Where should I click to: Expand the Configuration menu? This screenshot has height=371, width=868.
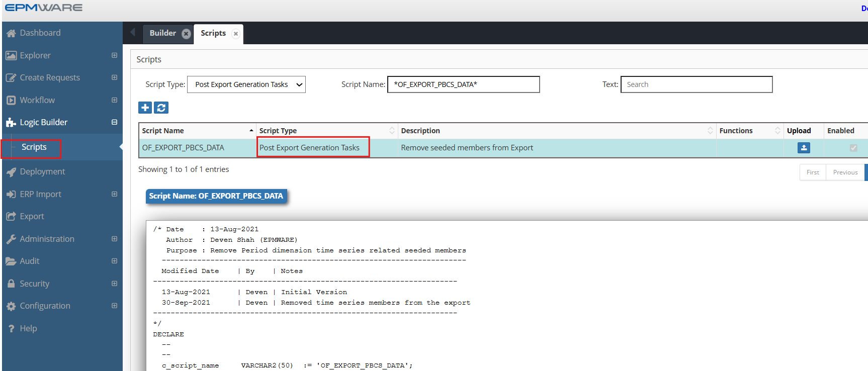coord(114,306)
